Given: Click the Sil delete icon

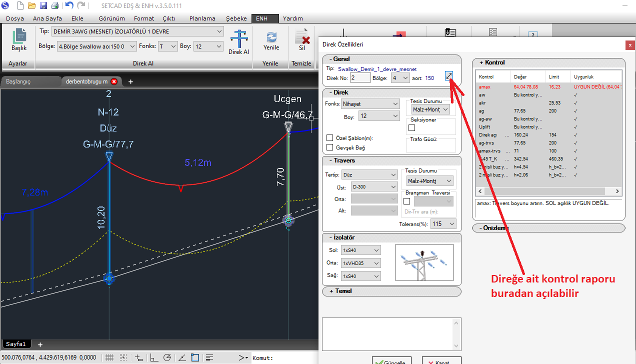Looking at the screenshot, I should click(302, 37).
